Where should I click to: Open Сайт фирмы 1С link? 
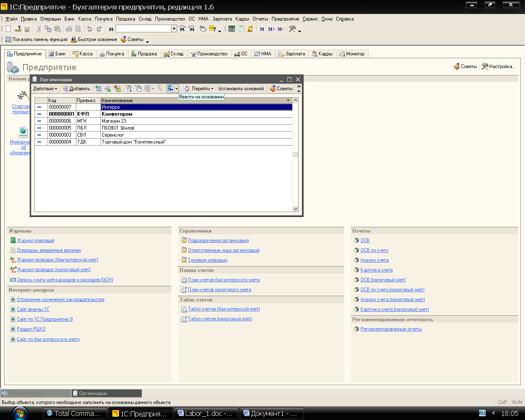33,309
